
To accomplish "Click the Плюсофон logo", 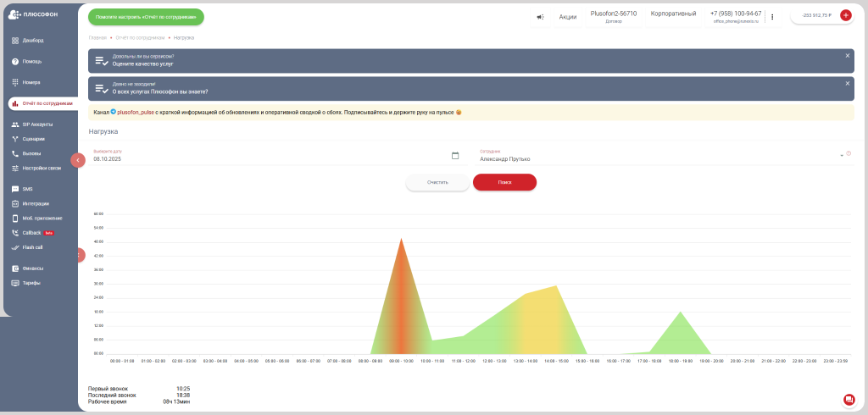I will [x=31, y=14].
